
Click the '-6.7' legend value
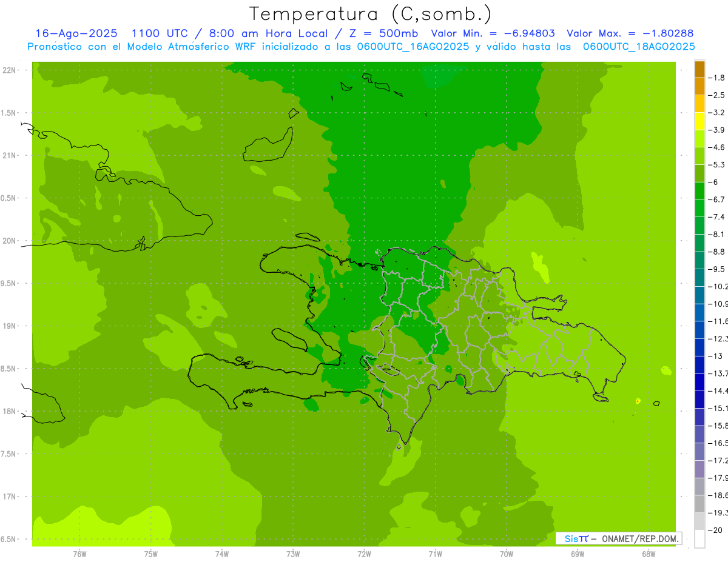(716, 199)
